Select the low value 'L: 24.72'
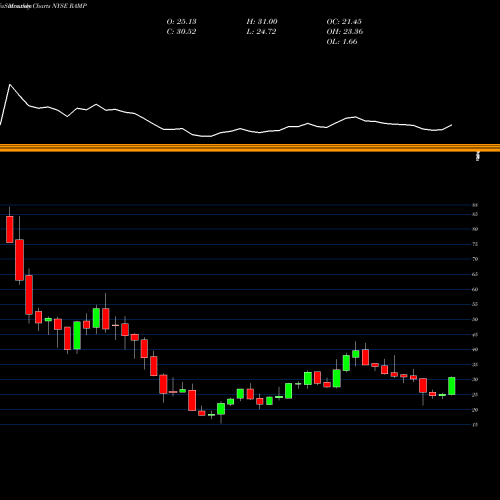The height and width of the screenshot is (500, 500). (261, 32)
